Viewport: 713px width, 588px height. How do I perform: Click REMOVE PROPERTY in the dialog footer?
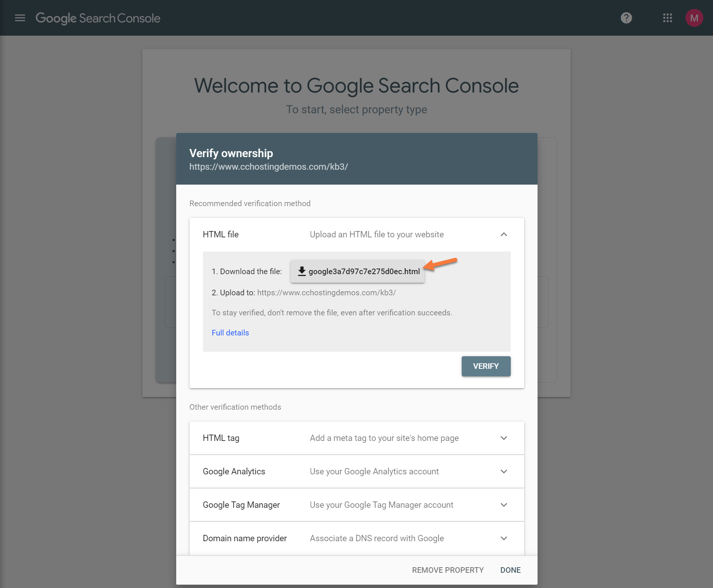[x=448, y=570]
